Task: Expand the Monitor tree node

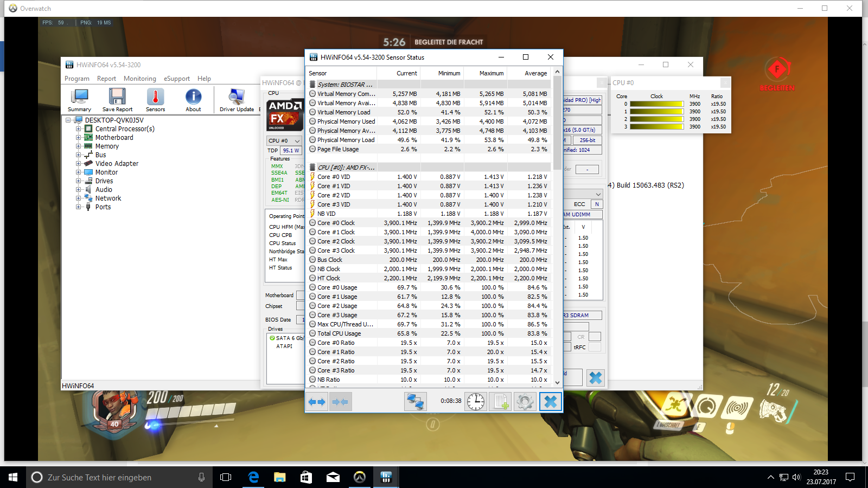Action: (x=79, y=172)
